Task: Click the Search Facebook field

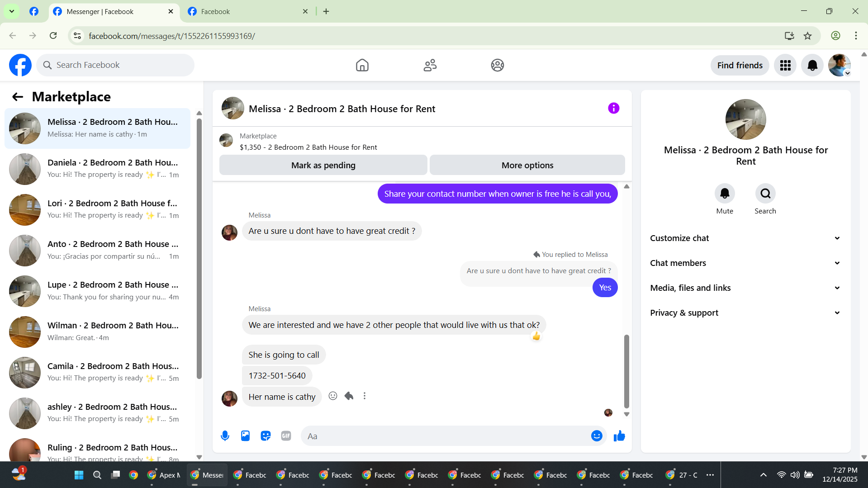Action: (x=115, y=65)
